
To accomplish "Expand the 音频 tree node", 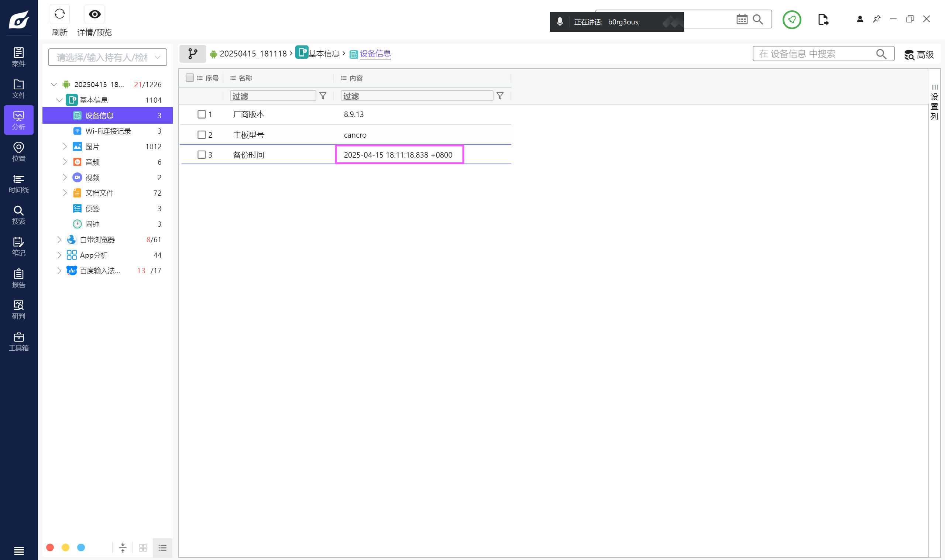I will coord(65,162).
